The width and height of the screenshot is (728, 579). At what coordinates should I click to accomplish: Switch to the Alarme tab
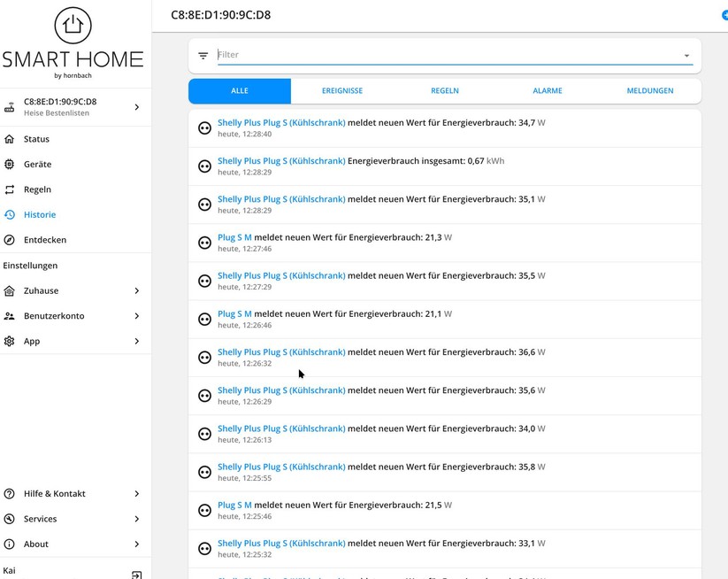[x=548, y=91]
